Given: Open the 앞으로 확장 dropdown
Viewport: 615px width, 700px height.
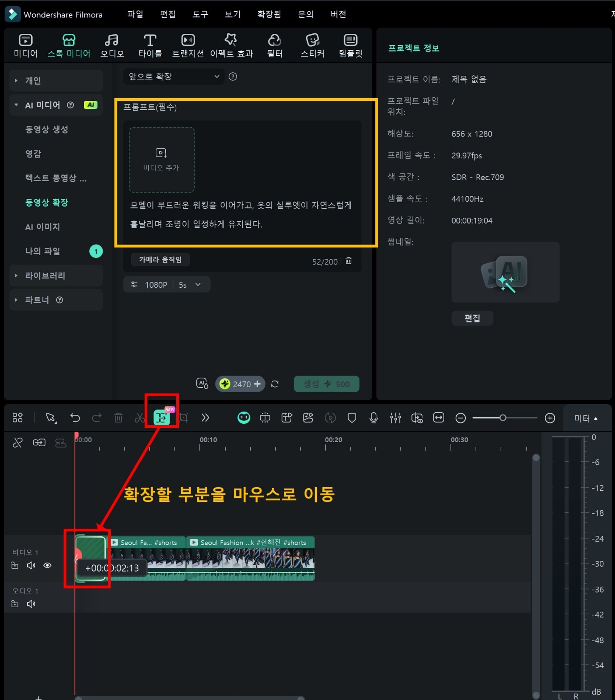Looking at the screenshot, I should (173, 76).
